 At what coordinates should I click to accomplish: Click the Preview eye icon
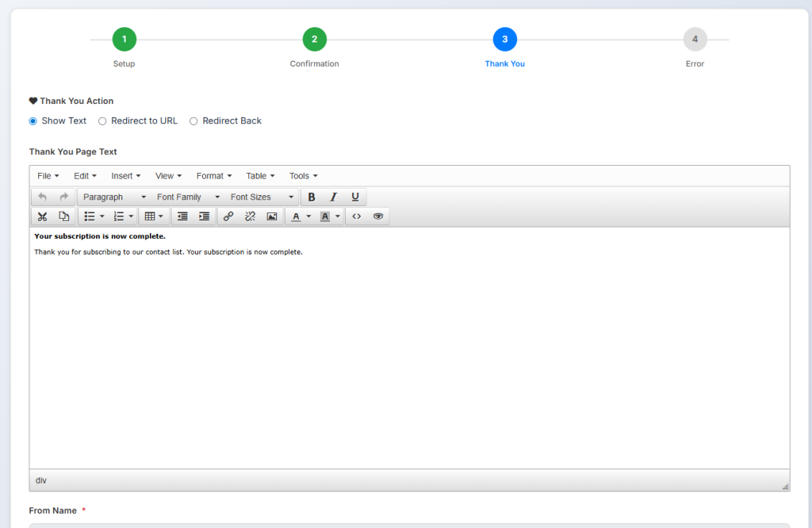[x=378, y=216]
